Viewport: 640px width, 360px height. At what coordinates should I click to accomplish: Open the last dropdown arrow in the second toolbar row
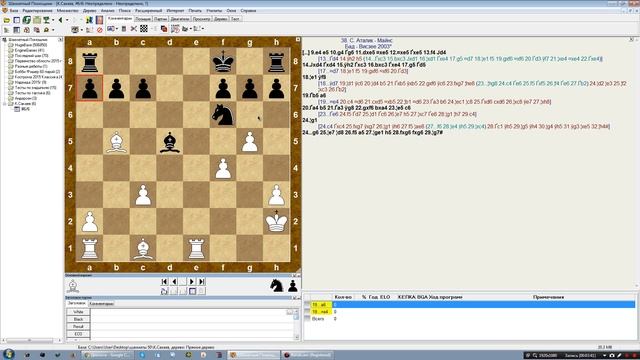click(202, 29)
